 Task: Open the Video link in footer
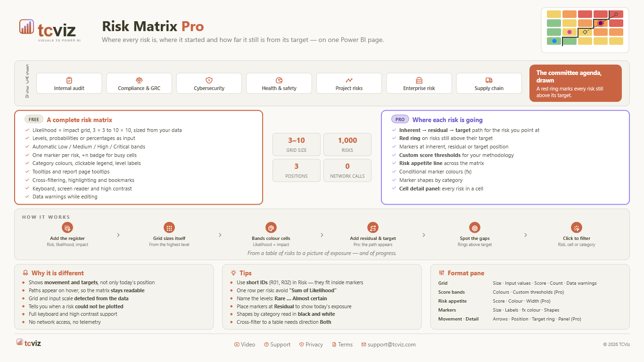pos(245,345)
